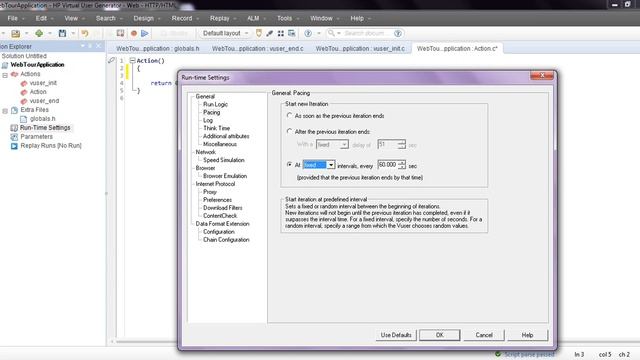The image size is (640, 360).
Task: Click the Run-Time Settings icon in Solution Explorer
Action: [x=14, y=128]
